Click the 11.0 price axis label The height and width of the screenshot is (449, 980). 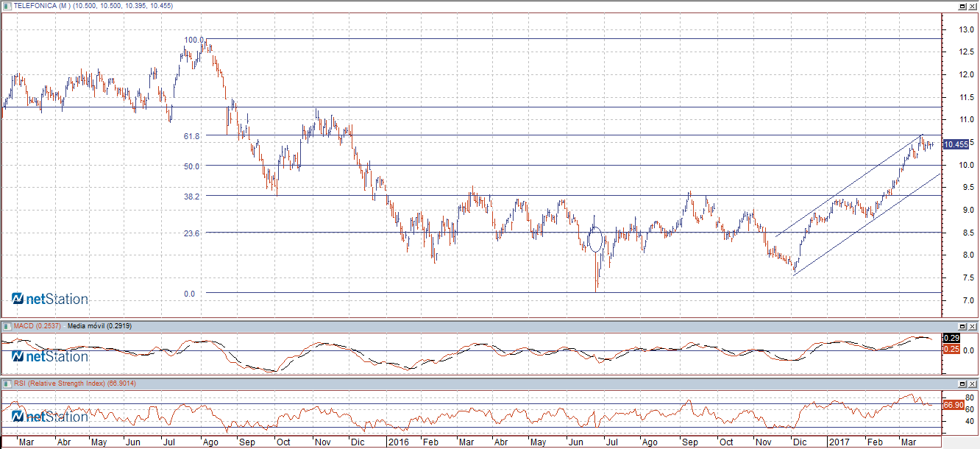point(966,119)
